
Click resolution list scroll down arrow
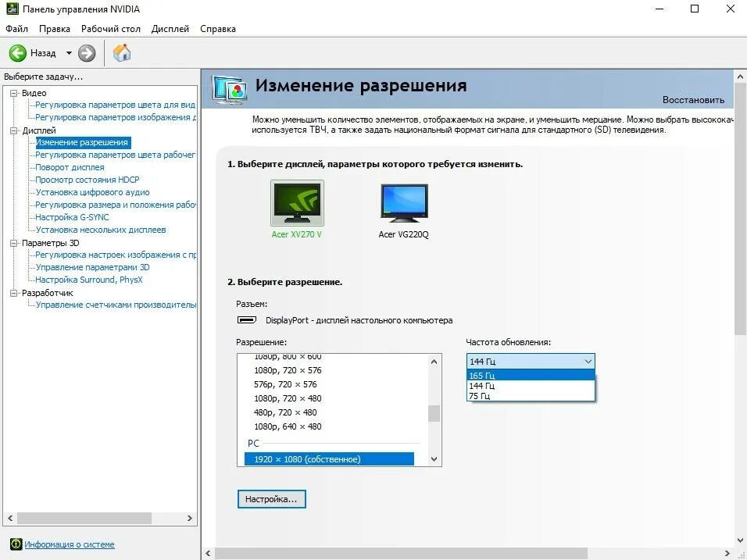click(434, 459)
